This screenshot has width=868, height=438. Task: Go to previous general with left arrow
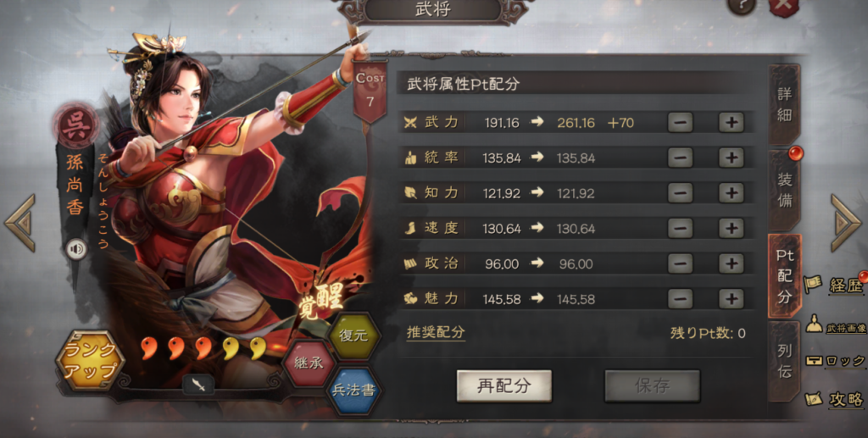20,223
